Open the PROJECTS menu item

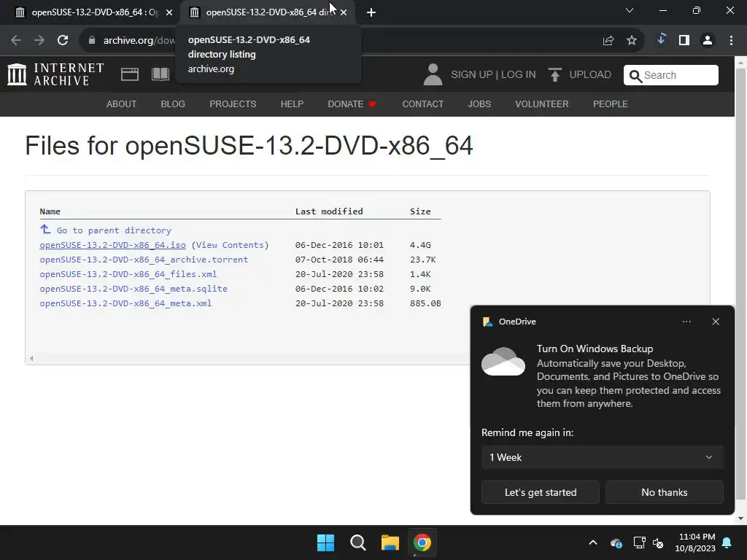pyautogui.click(x=233, y=104)
